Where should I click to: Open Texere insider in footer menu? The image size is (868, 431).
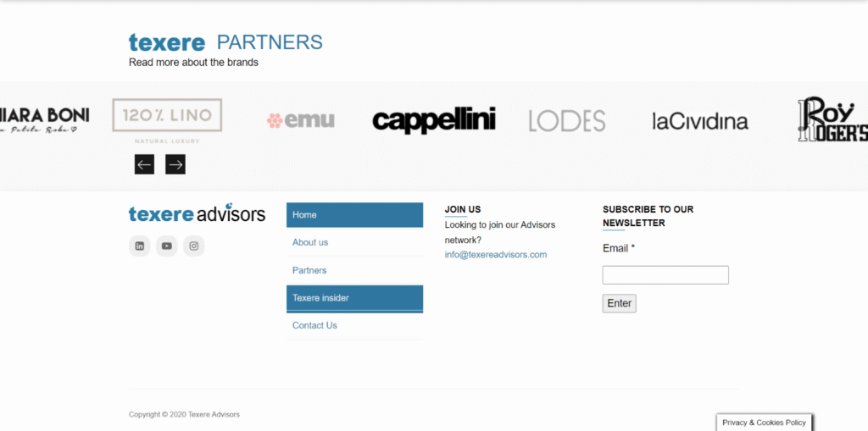(355, 298)
